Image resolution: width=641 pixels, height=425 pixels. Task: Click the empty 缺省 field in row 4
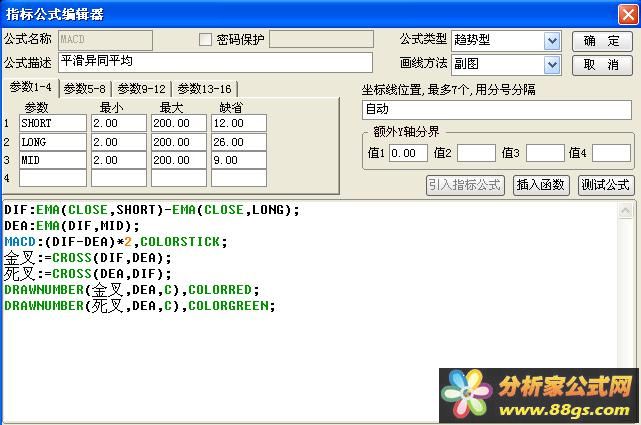[239, 178]
